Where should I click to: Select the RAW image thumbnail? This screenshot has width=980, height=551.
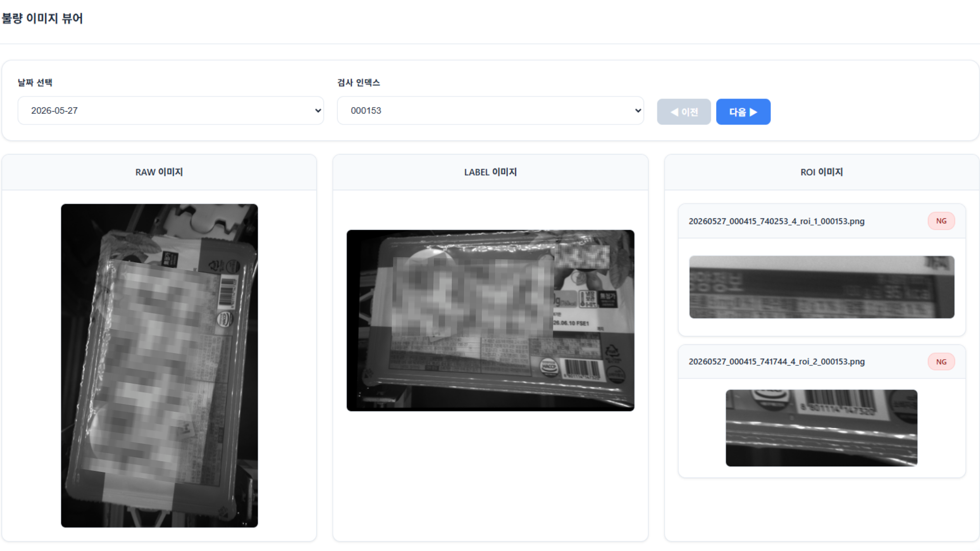159,366
